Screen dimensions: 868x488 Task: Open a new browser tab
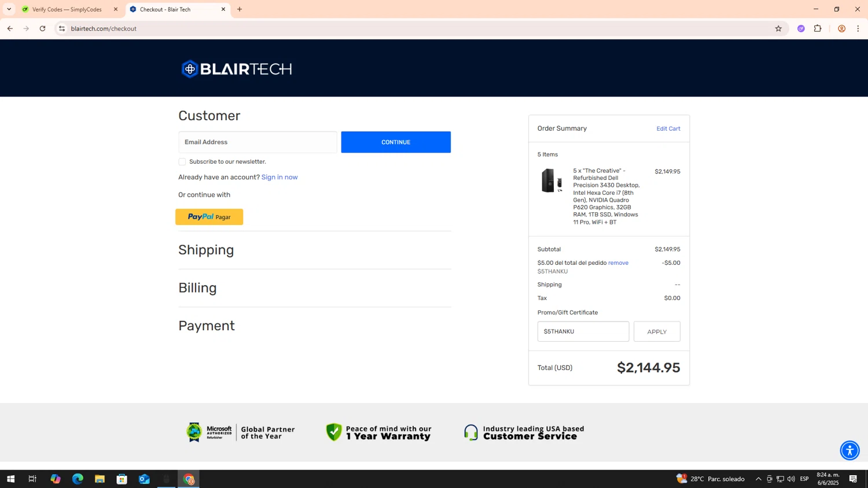(x=240, y=9)
